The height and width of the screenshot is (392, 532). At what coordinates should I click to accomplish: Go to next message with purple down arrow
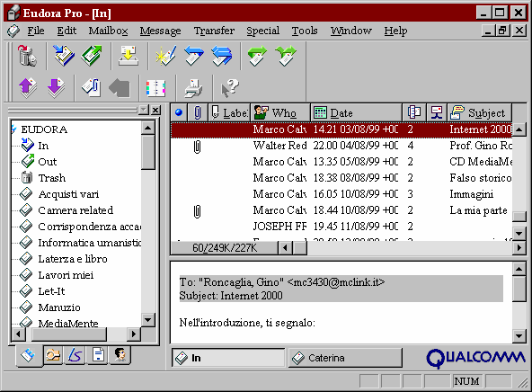click(56, 87)
